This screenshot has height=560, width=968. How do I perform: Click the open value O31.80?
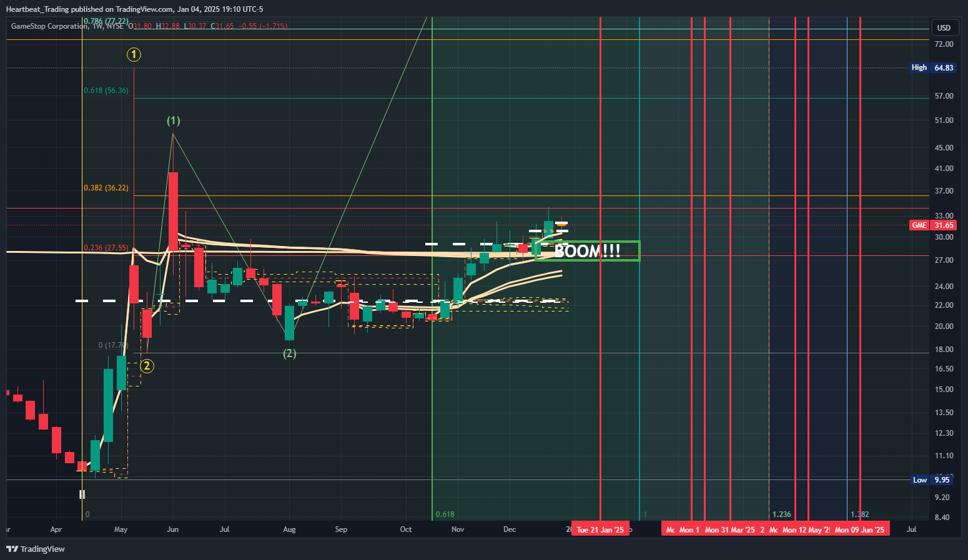pos(140,26)
